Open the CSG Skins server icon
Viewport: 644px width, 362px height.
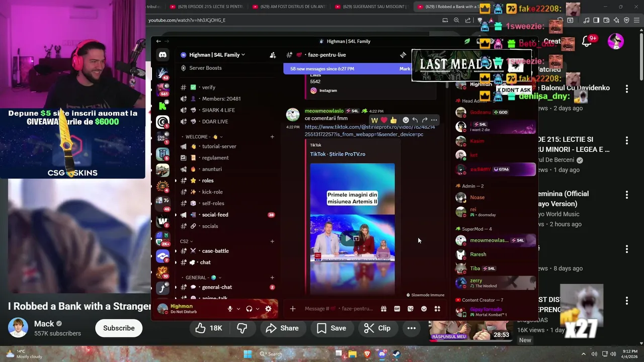click(x=163, y=137)
